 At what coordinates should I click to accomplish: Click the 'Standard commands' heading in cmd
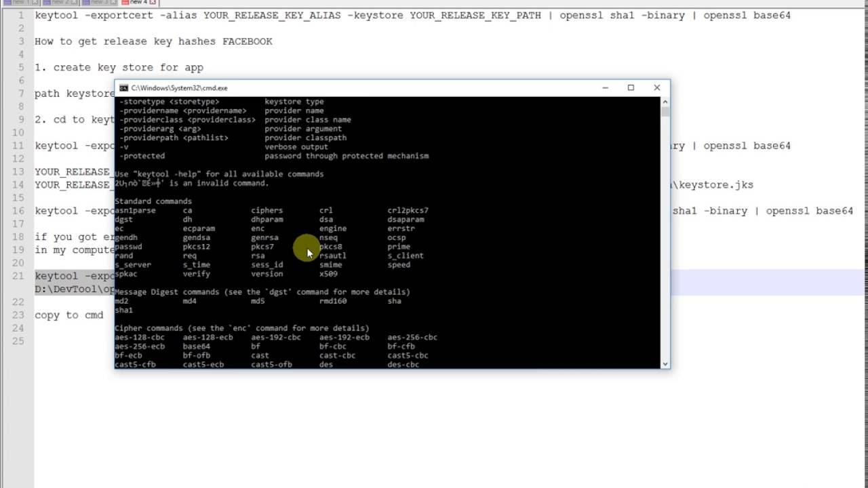coord(153,201)
